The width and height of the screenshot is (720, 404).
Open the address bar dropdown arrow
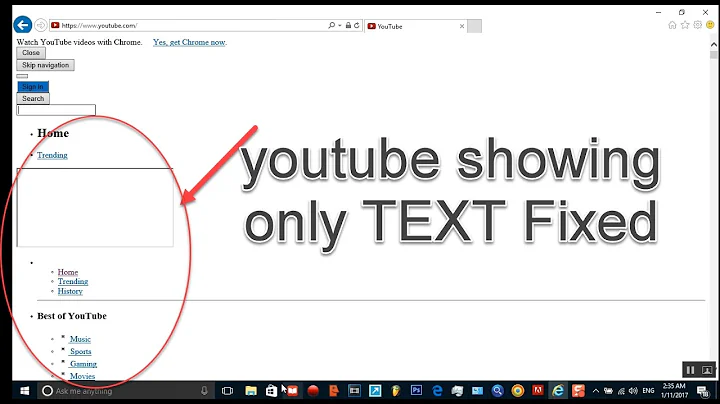click(340, 26)
